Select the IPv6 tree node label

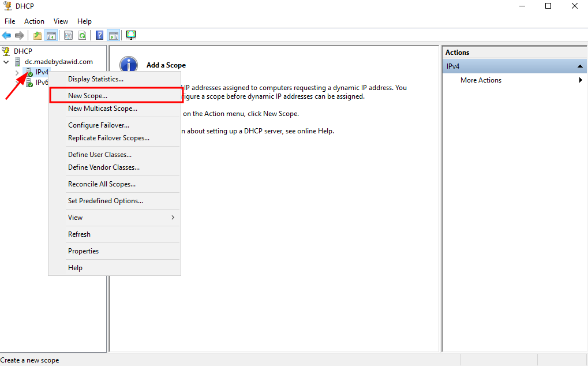tap(42, 83)
